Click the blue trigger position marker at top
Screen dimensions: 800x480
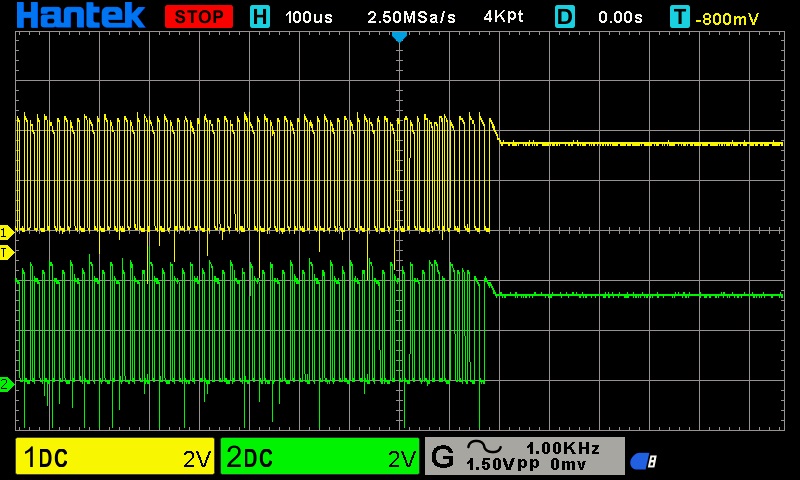(x=399, y=36)
